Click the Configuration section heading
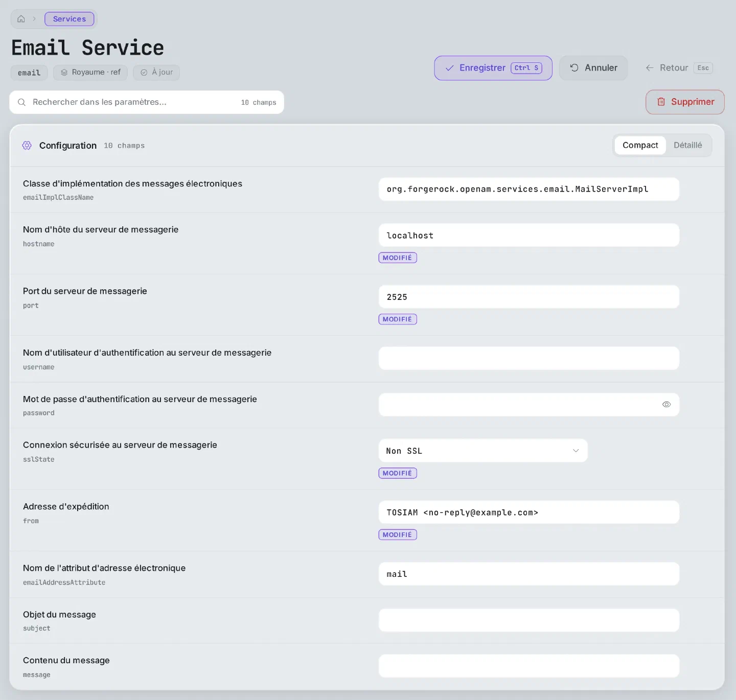Screen dimensions: 736x700 pyautogui.click(x=68, y=146)
